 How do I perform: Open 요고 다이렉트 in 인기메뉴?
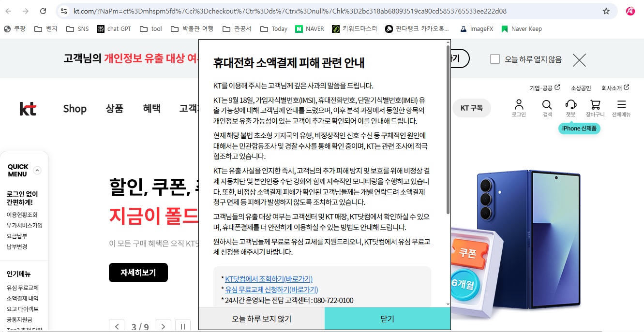pos(23,309)
